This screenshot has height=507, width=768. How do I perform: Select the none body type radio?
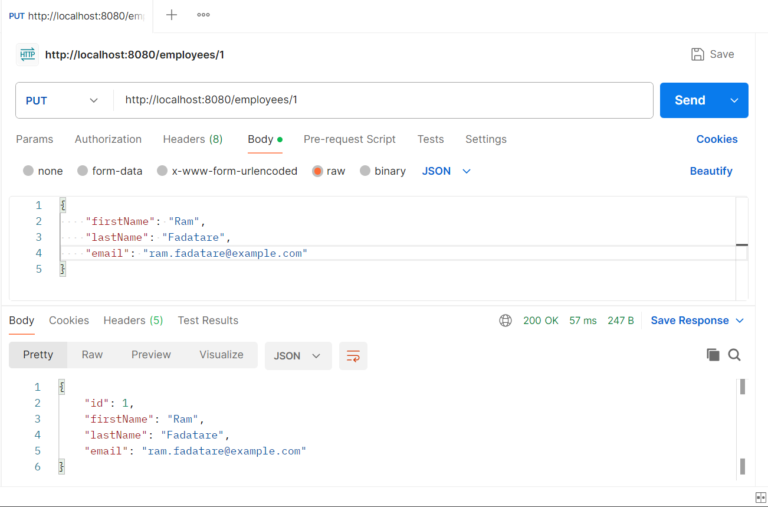(28, 171)
